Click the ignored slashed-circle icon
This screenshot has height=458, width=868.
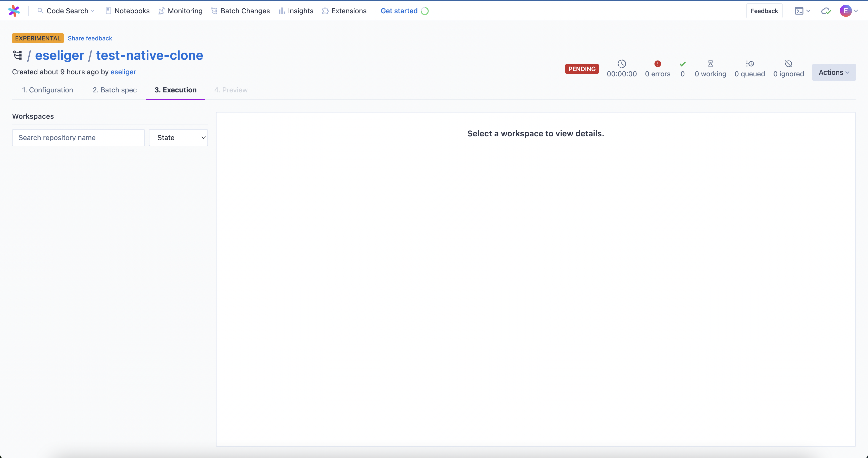click(788, 64)
